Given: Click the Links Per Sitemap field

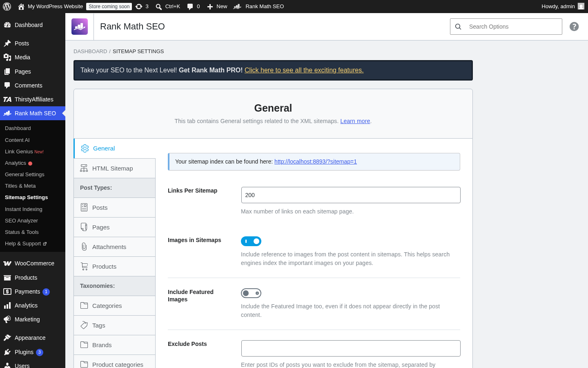Looking at the screenshot, I should coord(351,195).
